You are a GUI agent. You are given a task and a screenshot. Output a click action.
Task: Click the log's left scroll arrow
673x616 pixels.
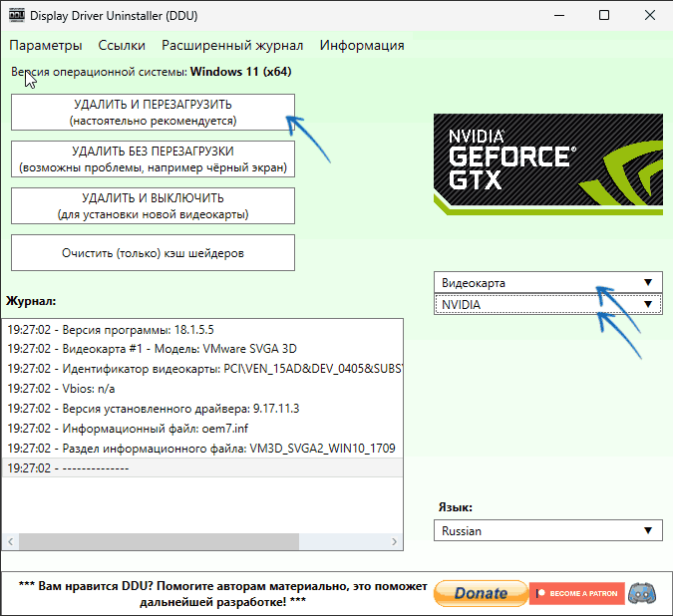pyautogui.click(x=11, y=541)
